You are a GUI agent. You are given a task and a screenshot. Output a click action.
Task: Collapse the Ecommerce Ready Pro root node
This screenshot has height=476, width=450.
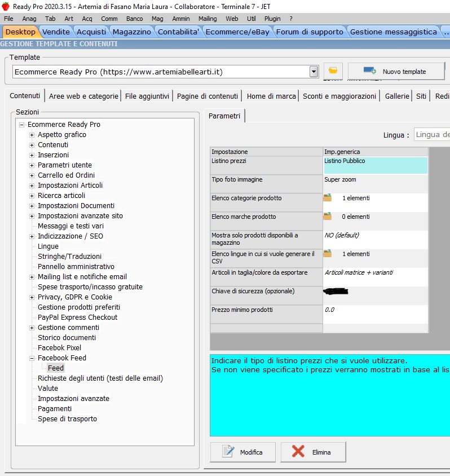(21, 125)
